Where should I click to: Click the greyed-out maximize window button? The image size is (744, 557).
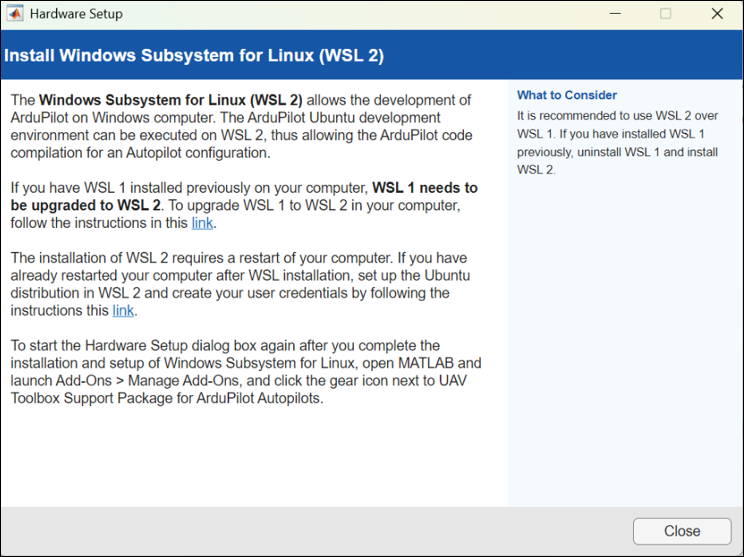(x=665, y=14)
